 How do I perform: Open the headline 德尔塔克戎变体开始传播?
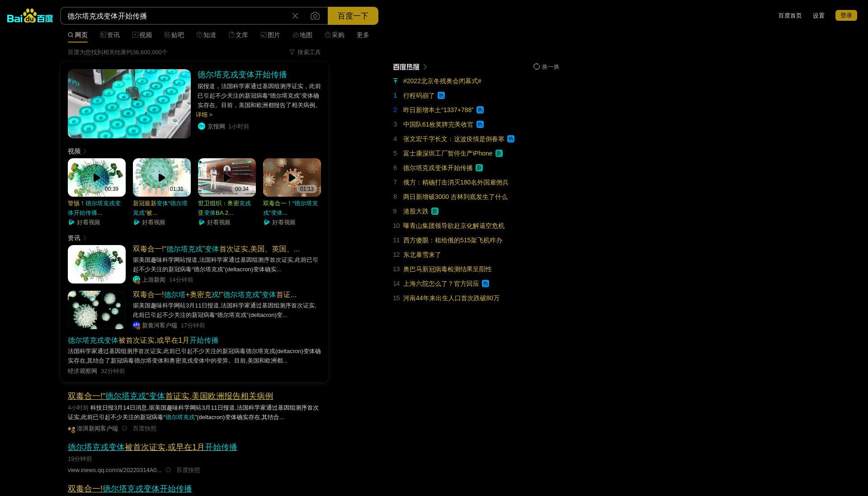[242, 75]
